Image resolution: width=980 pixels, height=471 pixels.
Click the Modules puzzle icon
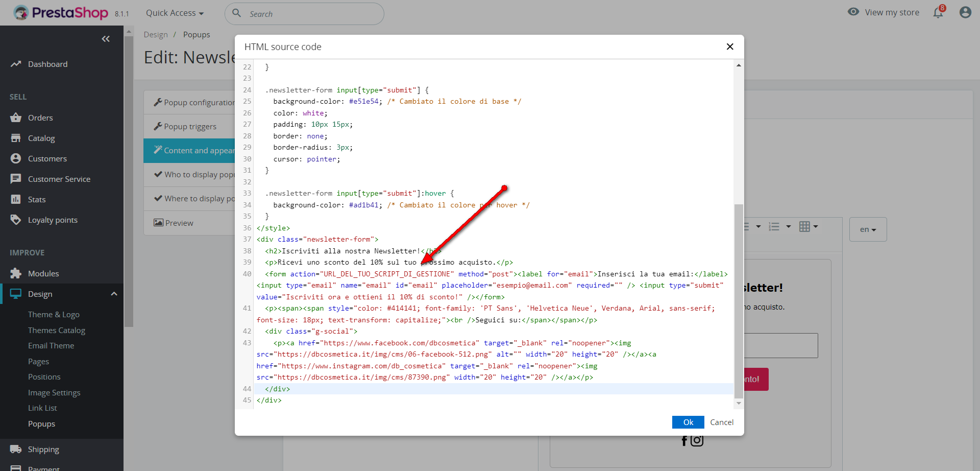pos(16,273)
